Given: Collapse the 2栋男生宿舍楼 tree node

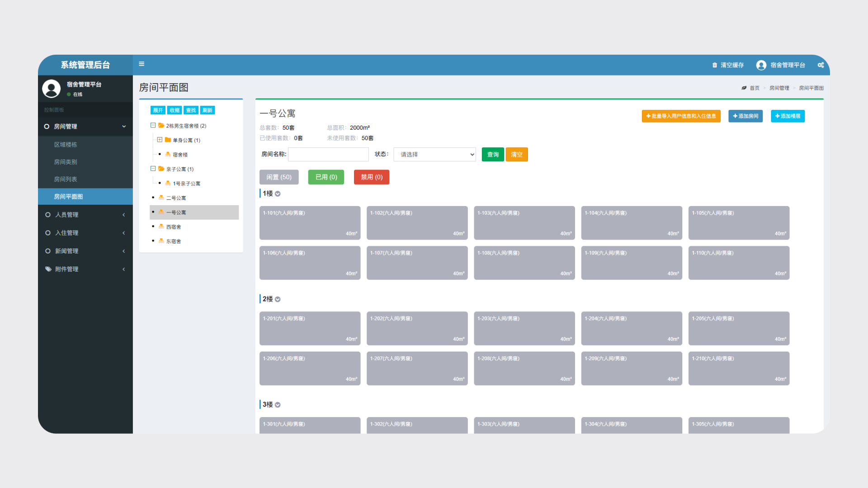Looking at the screenshot, I should point(153,126).
